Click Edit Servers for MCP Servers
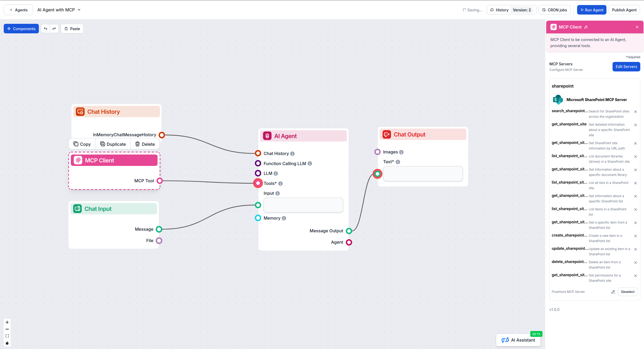 626,66
